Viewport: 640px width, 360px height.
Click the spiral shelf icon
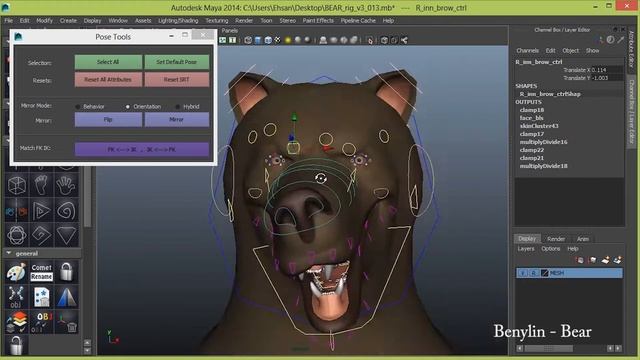(66, 211)
